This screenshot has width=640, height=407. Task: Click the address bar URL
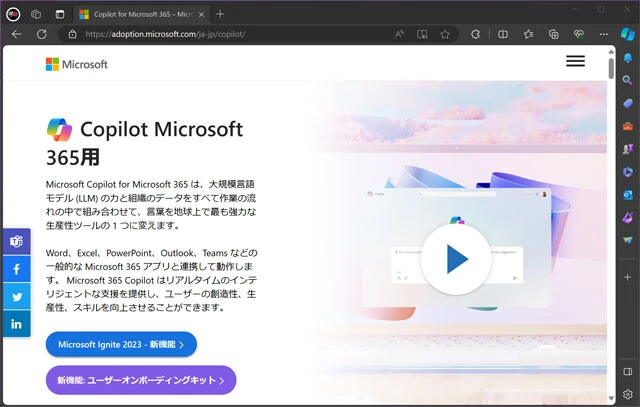coord(165,34)
